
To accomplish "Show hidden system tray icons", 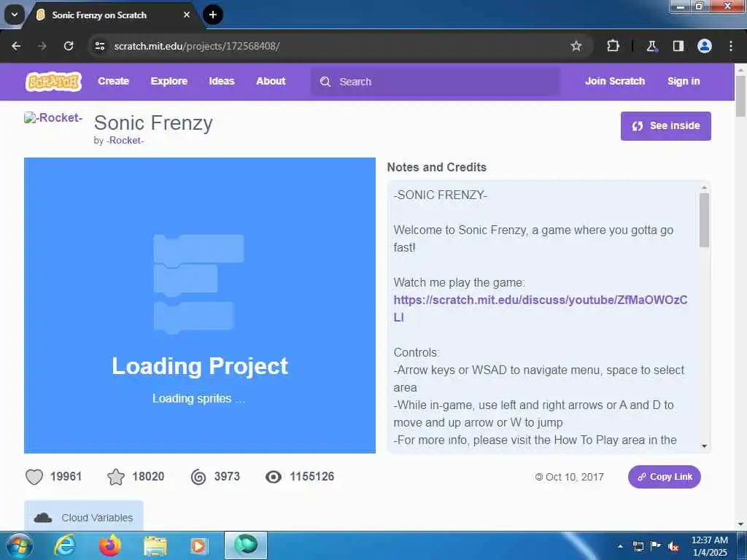I will tap(620, 546).
